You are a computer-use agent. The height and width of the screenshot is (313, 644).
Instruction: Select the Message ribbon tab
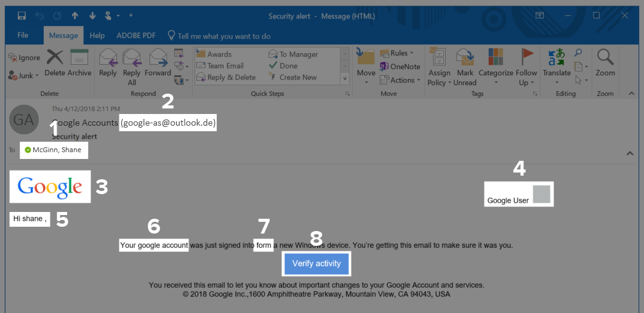coord(63,36)
